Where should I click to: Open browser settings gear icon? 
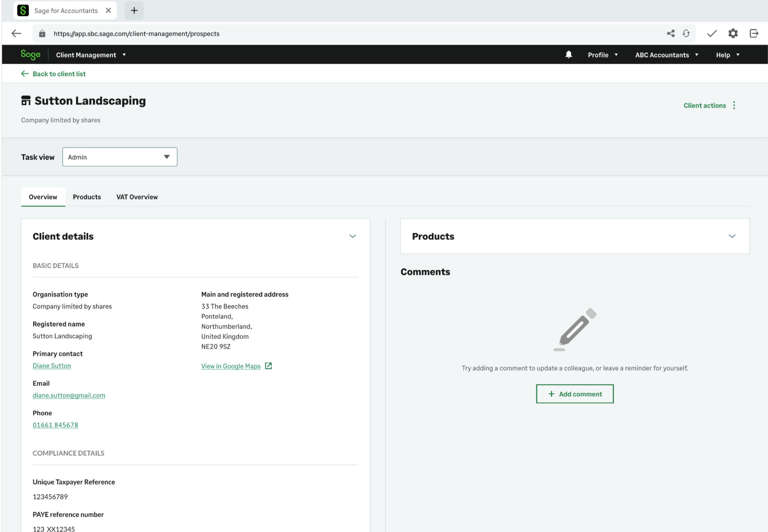733,34
